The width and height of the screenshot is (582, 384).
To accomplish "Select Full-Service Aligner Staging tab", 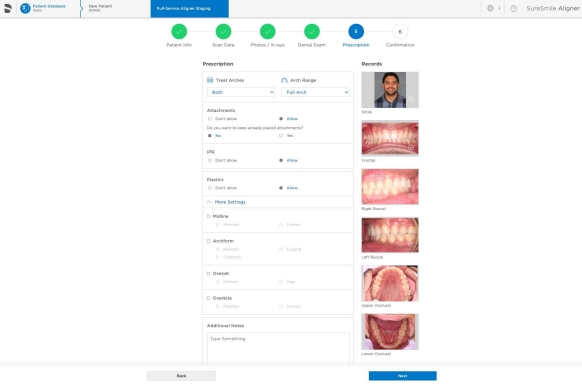I will [190, 9].
